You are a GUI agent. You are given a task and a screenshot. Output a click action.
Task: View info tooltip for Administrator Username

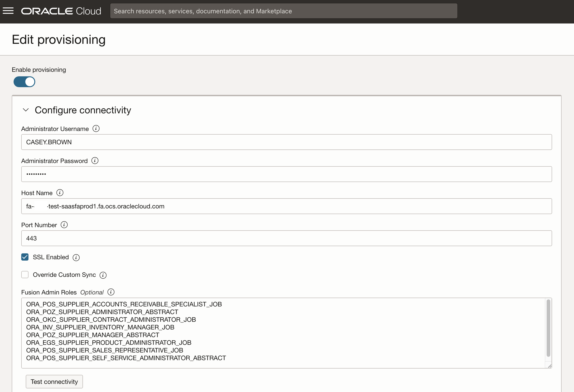tap(96, 128)
